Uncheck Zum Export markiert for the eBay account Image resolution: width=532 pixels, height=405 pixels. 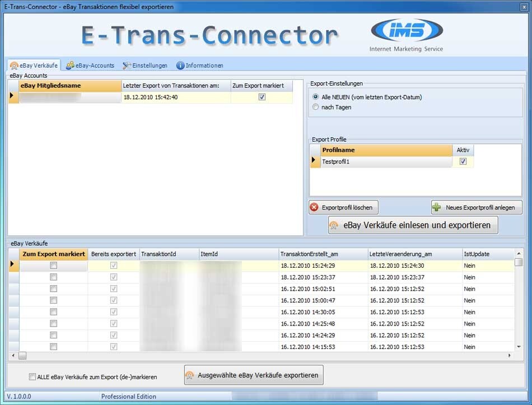tap(262, 96)
